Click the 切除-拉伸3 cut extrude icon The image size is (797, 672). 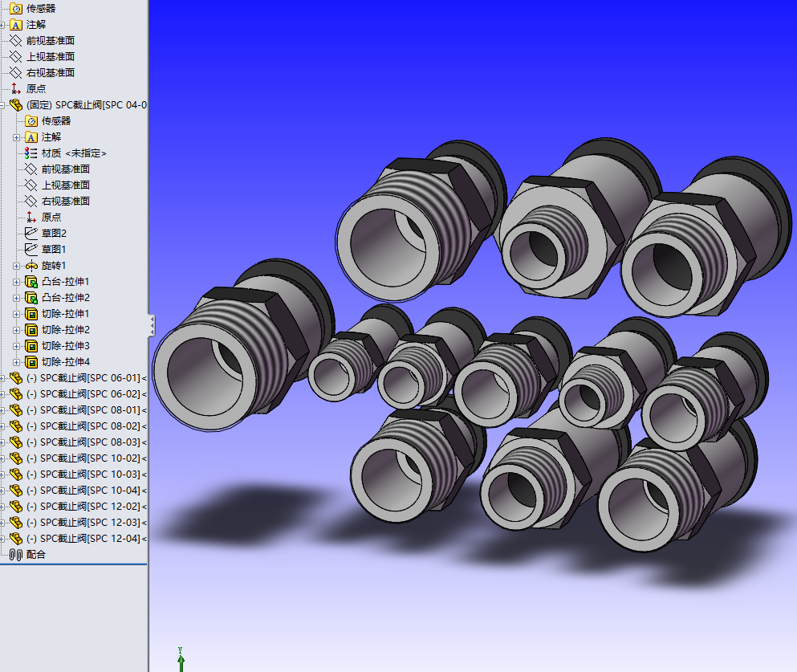click(x=31, y=346)
